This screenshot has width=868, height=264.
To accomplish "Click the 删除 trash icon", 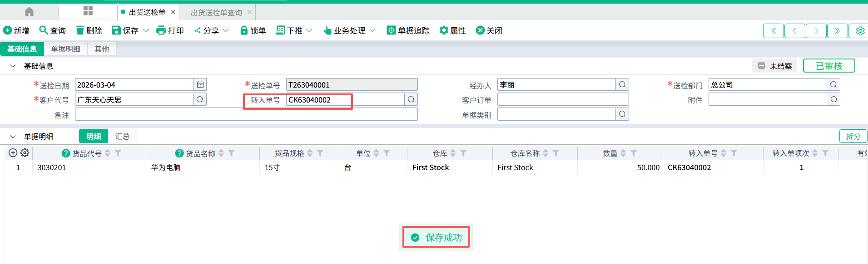I will [x=80, y=30].
